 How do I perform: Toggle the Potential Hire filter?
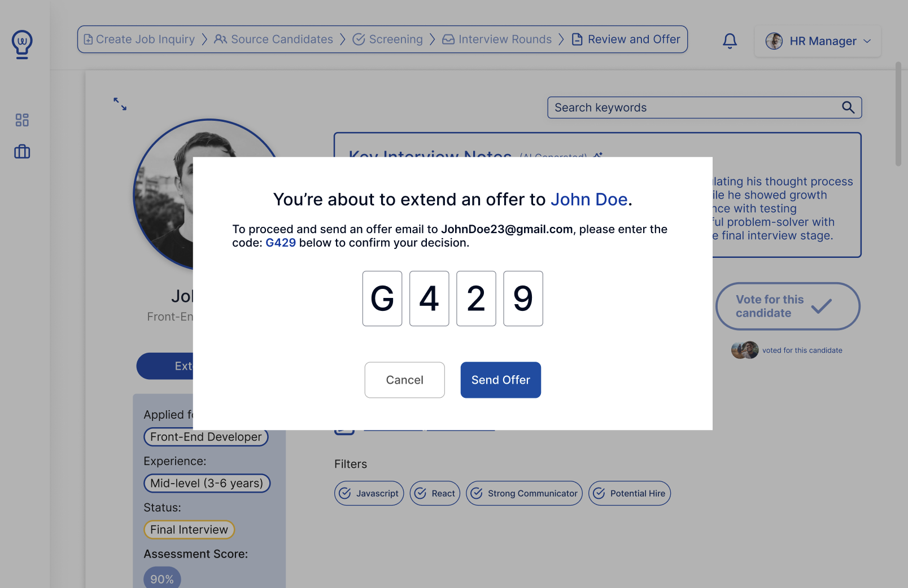629,493
